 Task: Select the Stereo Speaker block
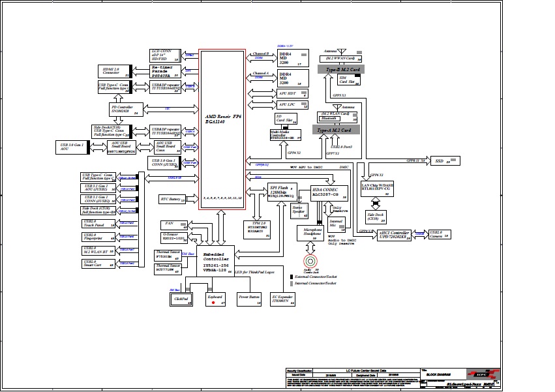(x=299, y=211)
